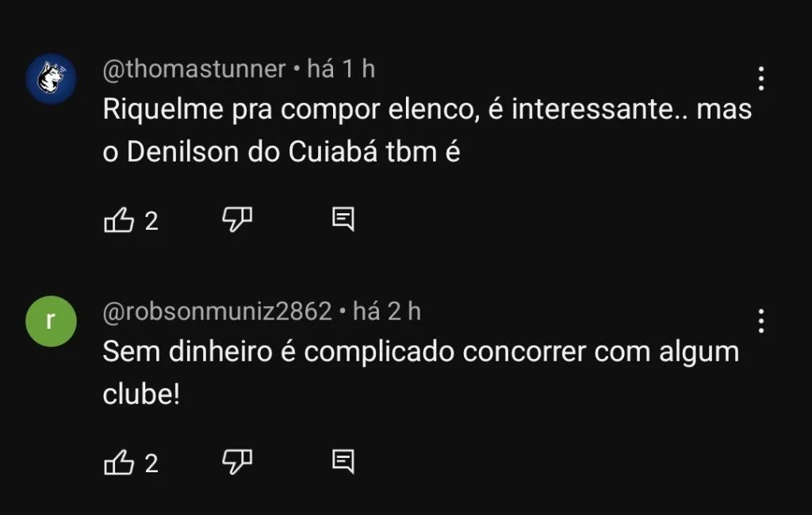Dislike @thomastunner's comment
The height and width of the screenshot is (515, 812).
pyautogui.click(x=237, y=220)
